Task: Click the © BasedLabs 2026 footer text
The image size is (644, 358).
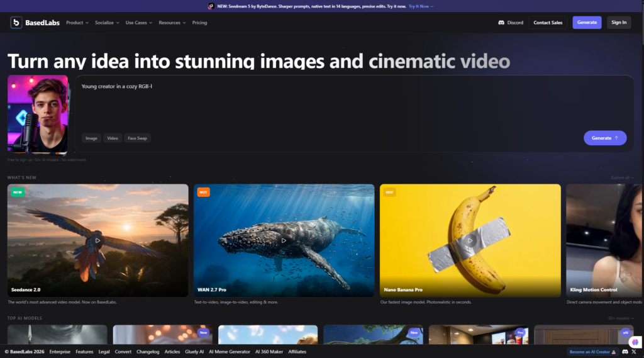Action: 25,352
